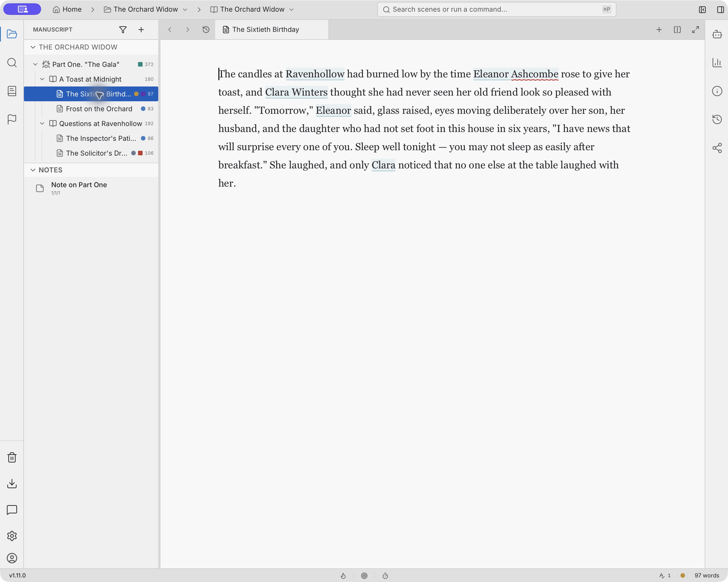
Task: Open the feedback chat bubble icon
Action: (12, 510)
